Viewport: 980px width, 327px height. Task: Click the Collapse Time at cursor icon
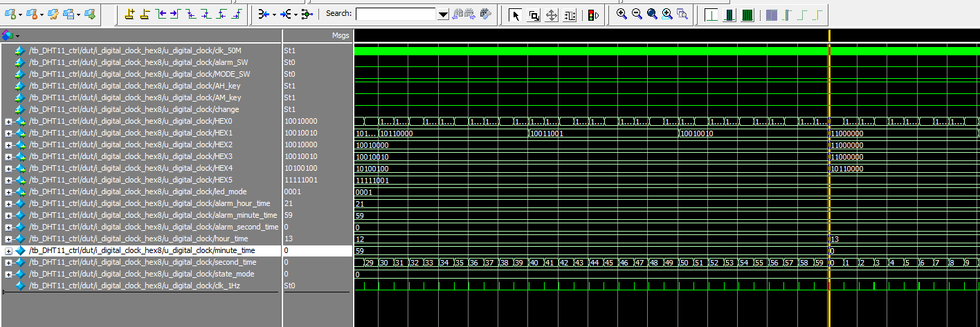(286, 14)
